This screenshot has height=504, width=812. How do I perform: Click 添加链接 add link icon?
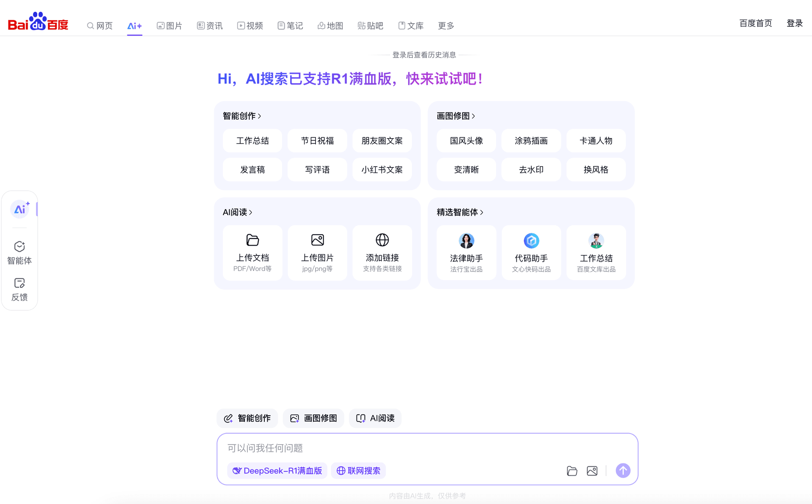[382, 240]
